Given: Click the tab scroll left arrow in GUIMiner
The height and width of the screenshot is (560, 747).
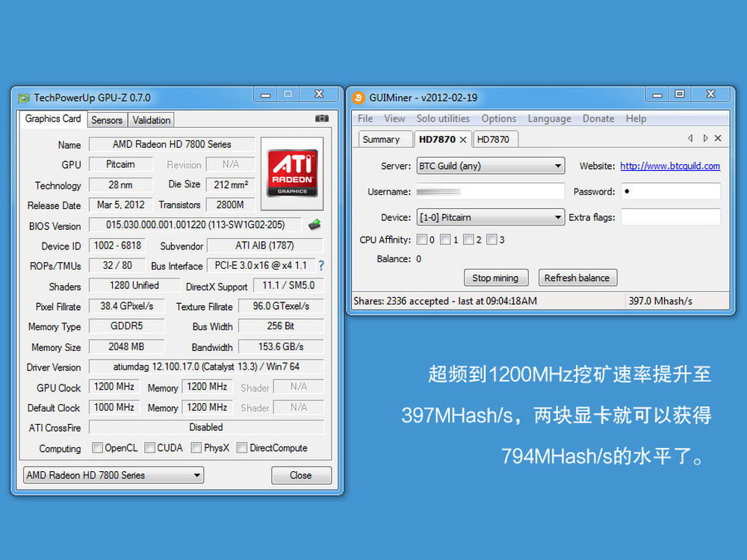Looking at the screenshot, I should point(690,138).
